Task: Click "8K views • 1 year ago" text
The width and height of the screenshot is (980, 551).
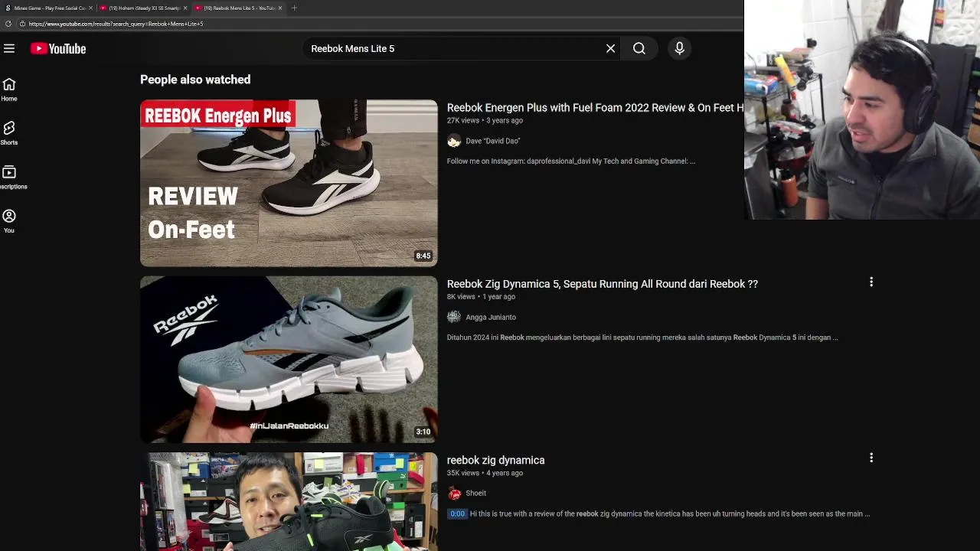Action: tap(481, 296)
